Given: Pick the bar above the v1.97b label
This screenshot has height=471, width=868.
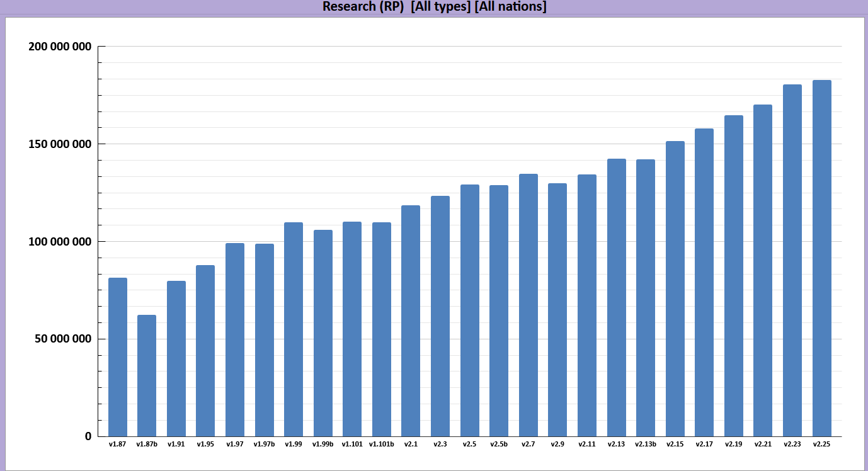Looking at the screenshot, I should 265,340.
